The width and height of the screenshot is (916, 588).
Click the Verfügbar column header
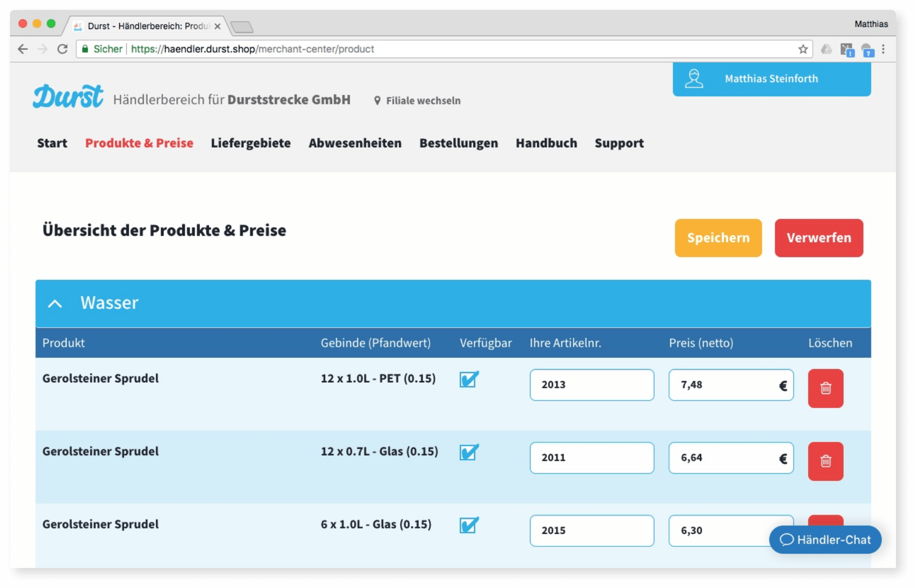point(486,343)
